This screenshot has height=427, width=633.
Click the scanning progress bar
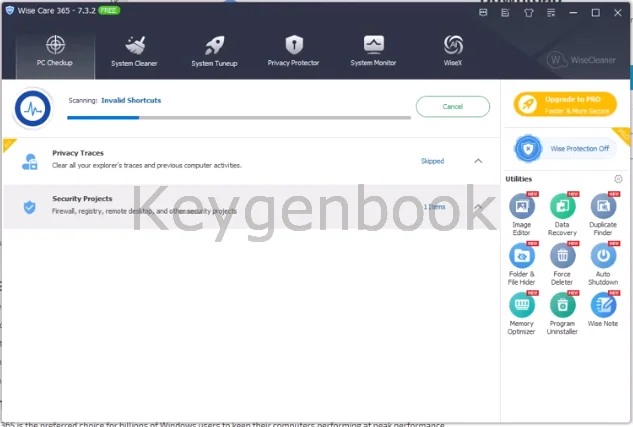coord(239,117)
